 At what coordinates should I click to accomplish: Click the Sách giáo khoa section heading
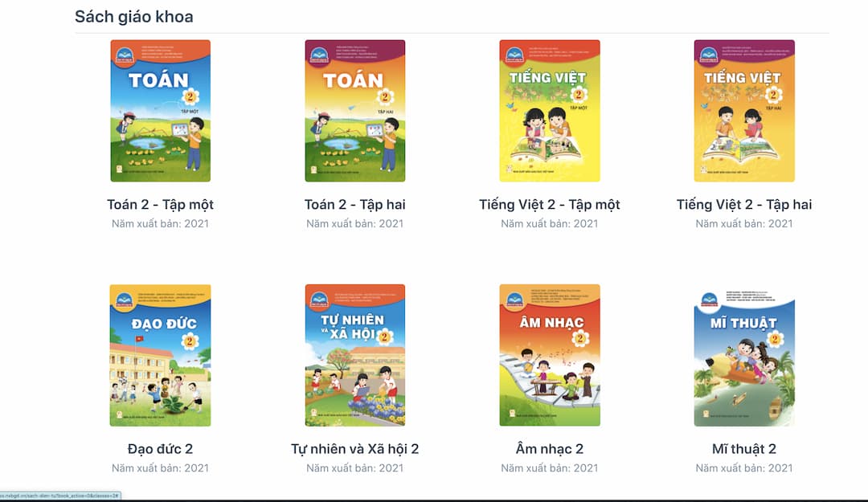click(x=134, y=17)
